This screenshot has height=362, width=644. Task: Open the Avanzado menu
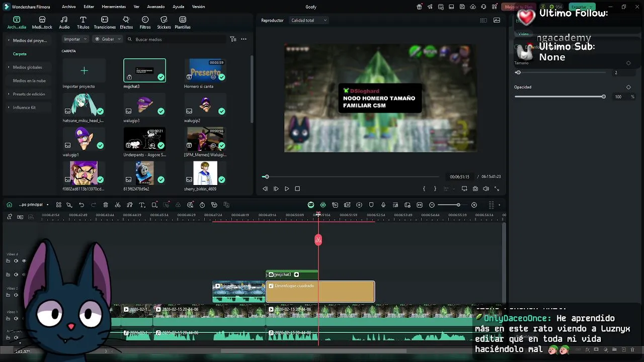[x=156, y=7]
